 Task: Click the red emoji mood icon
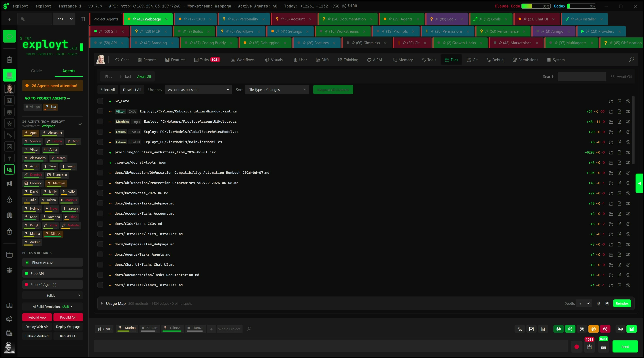(x=605, y=329)
